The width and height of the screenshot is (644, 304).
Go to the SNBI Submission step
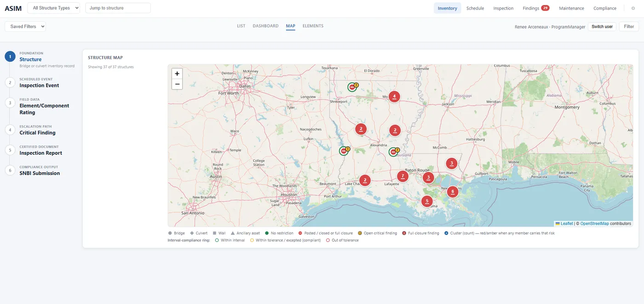pos(40,170)
